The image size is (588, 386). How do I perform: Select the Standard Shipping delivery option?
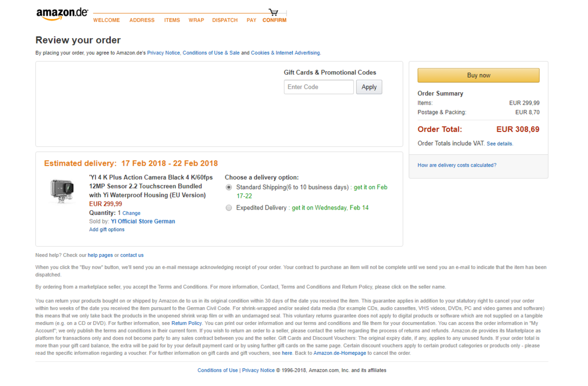229,187
